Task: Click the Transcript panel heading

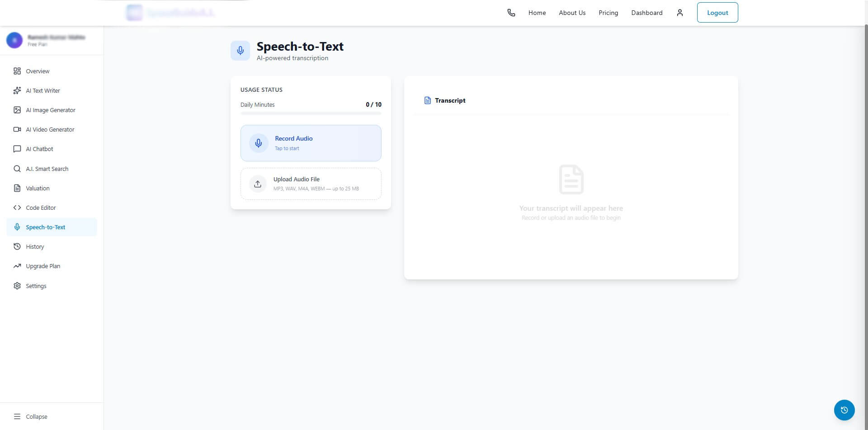Action: tap(450, 100)
